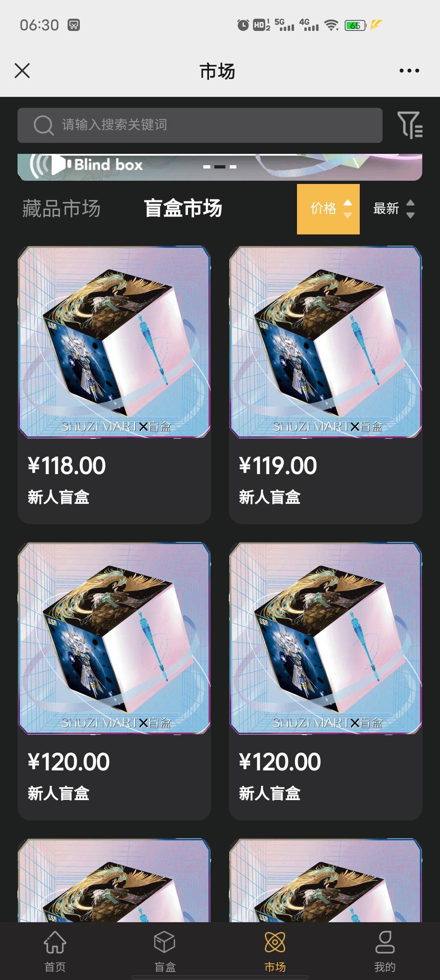This screenshot has height=980, width=440.
Task: Open the filter funnel icon
Action: [x=410, y=125]
